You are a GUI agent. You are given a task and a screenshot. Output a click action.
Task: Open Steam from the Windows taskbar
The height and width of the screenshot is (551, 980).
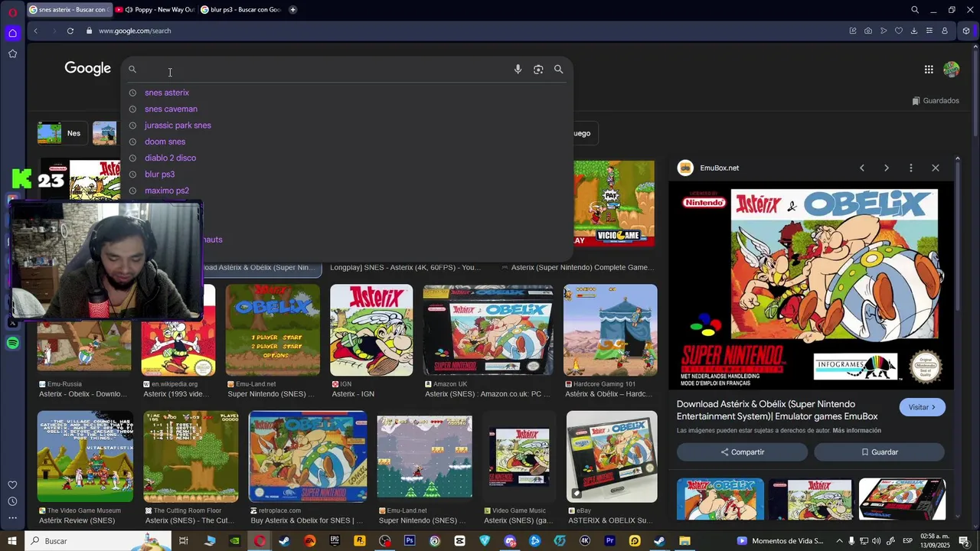284,541
